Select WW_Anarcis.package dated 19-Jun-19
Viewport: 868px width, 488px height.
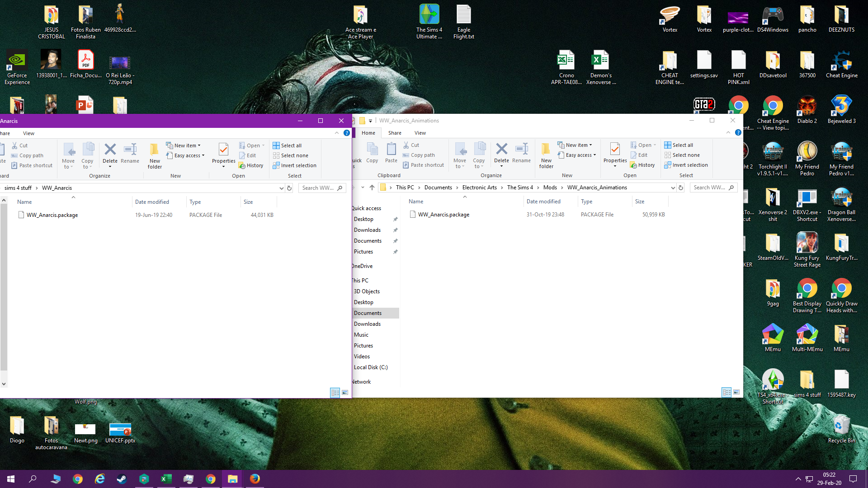(x=146, y=215)
